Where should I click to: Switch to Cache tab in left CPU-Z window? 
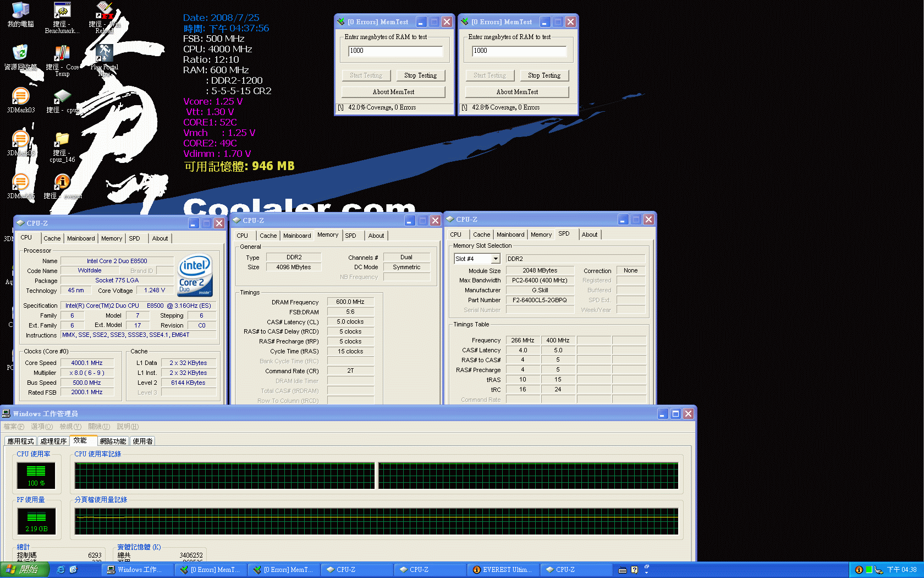pyautogui.click(x=52, y=238)
